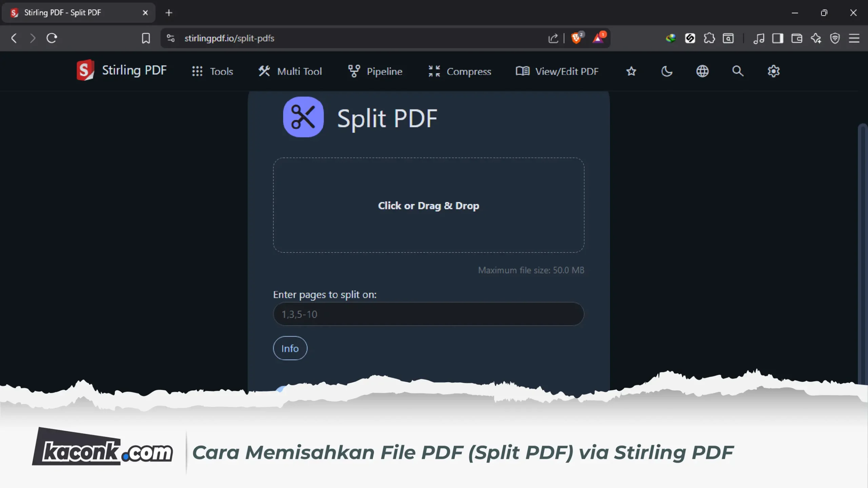The image size is (868, 488).
Task: Go to Compress tool
Action: click(x=459, y=71)
